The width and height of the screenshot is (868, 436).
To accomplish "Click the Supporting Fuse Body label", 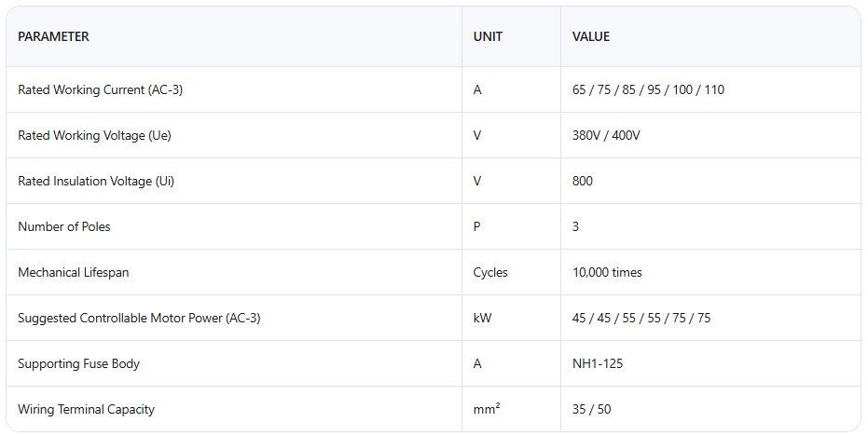I will 78,363.
